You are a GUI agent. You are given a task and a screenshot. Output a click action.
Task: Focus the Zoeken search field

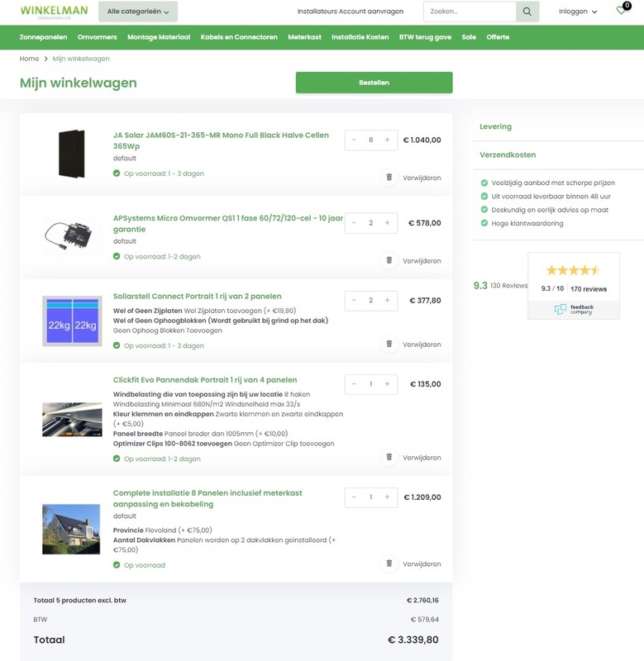(470, 12)
